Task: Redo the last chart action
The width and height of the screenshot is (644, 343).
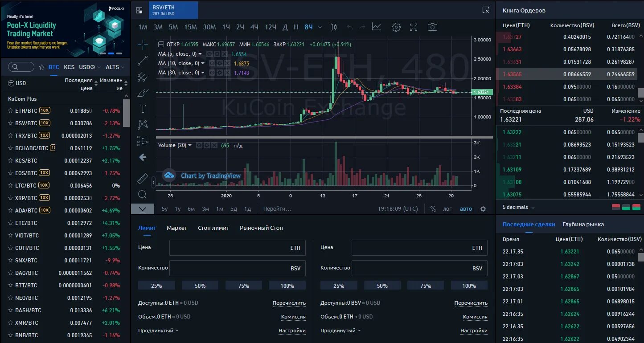Action: click(362, 27)
